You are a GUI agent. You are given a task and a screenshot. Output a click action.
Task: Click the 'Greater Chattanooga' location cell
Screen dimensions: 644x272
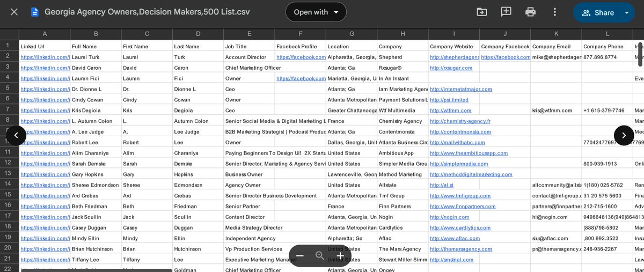(x=352, y=111)
